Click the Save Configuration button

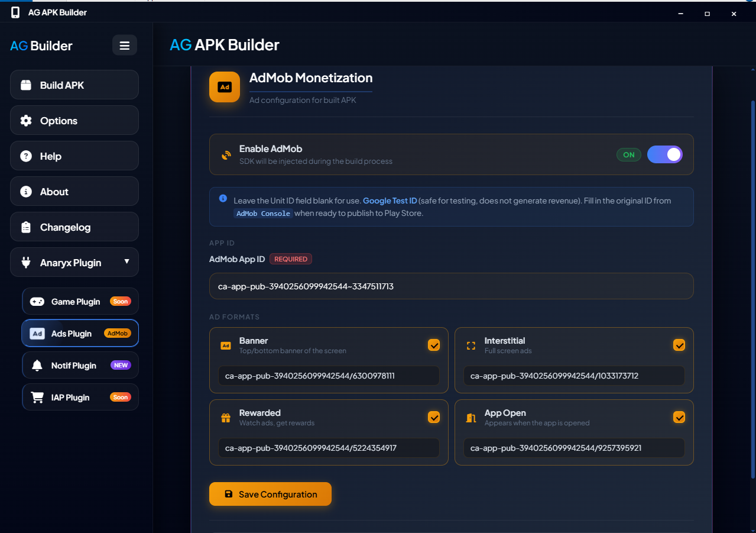tap(270, 494)
